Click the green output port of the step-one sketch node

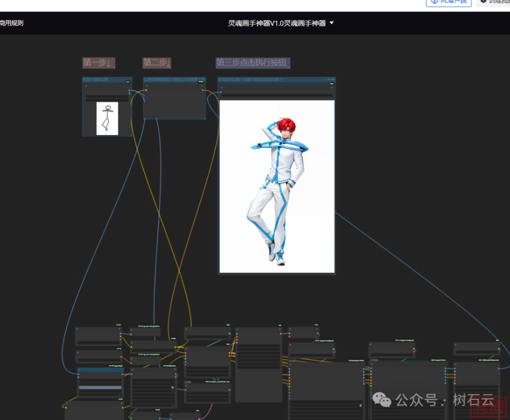(129, 94)
